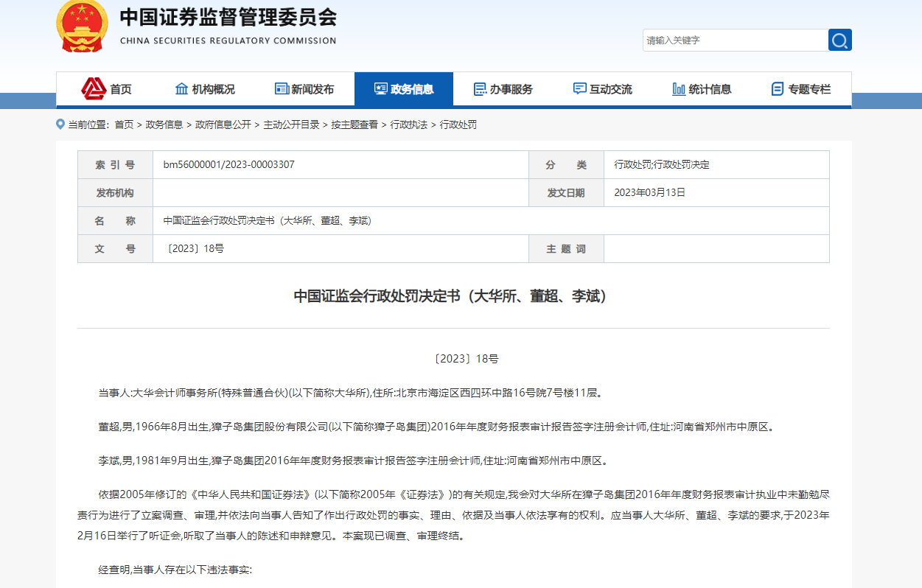This screenshot has height=588, width=922.
Task: Click the paragraph starting with 董超,男,1966年8月出生
Action: (x=437, y=426)
